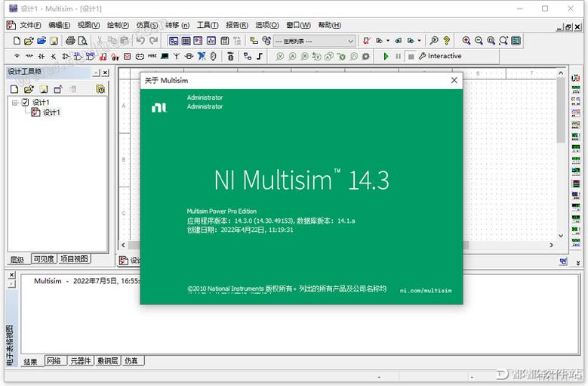Click the Find examples magnifier icon
Viewport: 588px width, 386px height.
434,41
